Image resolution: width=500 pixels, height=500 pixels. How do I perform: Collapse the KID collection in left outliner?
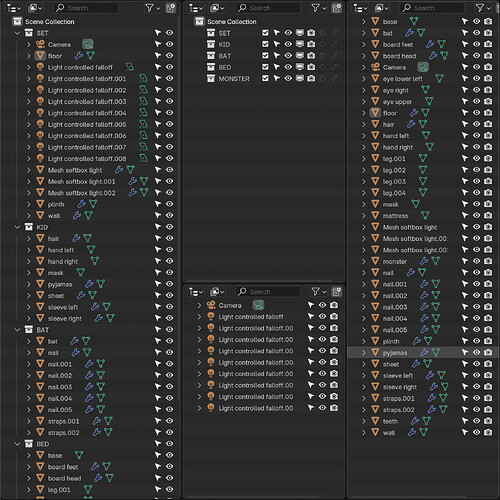pos(17,227)
